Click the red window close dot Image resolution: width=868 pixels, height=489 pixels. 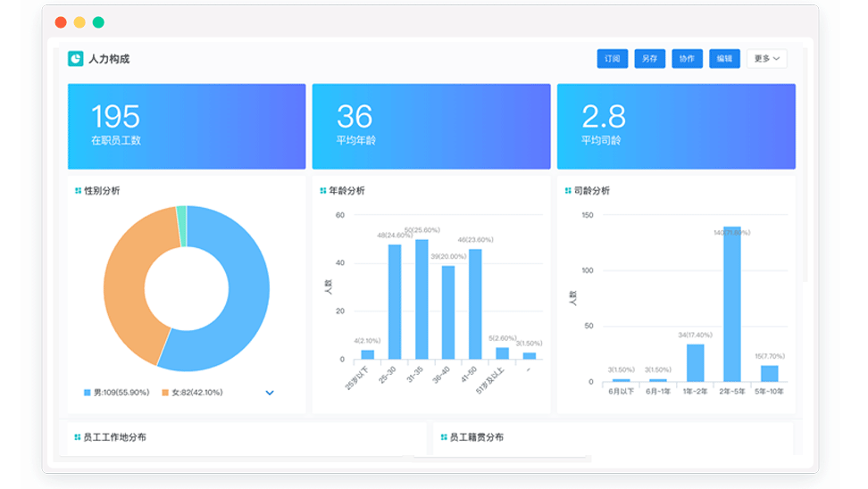61,22
